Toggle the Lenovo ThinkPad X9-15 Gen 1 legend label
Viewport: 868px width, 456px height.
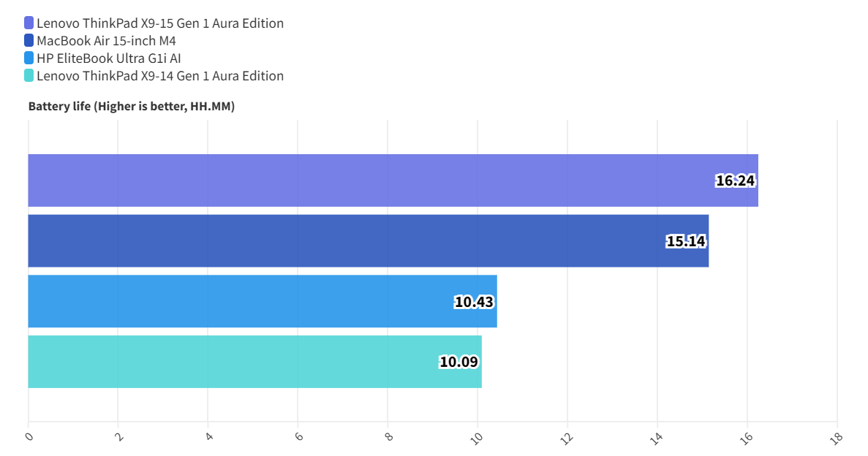[160, 23]
